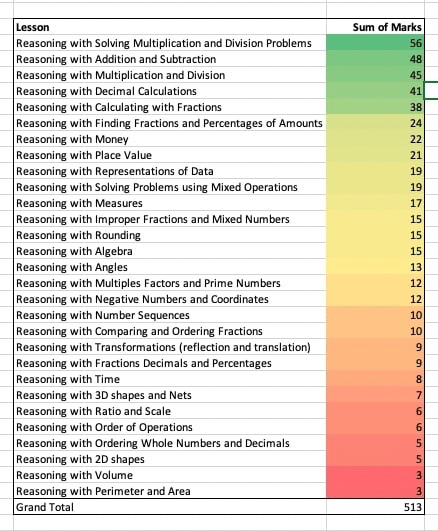The image size is (438, 531).
Task: Click the Reasoning with Place Value cell
Action: [170, 155]
